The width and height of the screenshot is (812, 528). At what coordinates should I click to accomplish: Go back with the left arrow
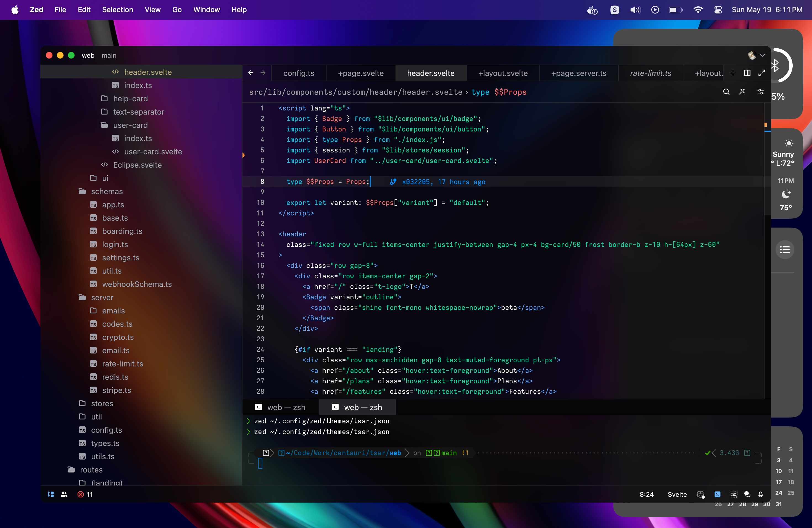(x=251, y=73)
